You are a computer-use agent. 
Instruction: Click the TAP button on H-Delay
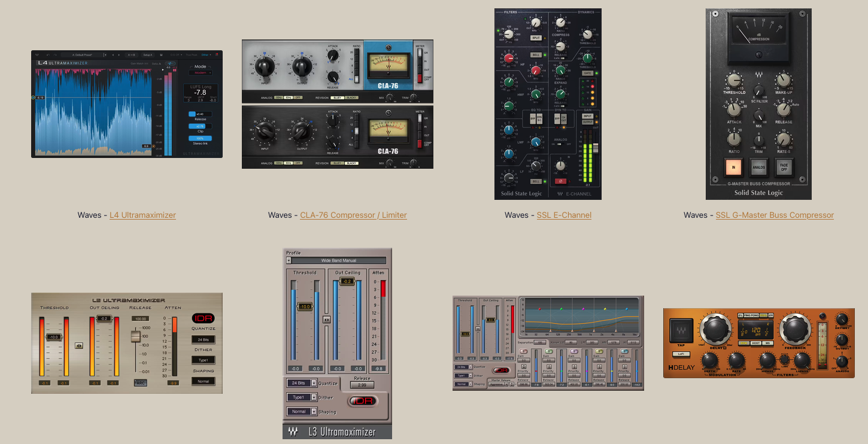(x=681, y=330)
